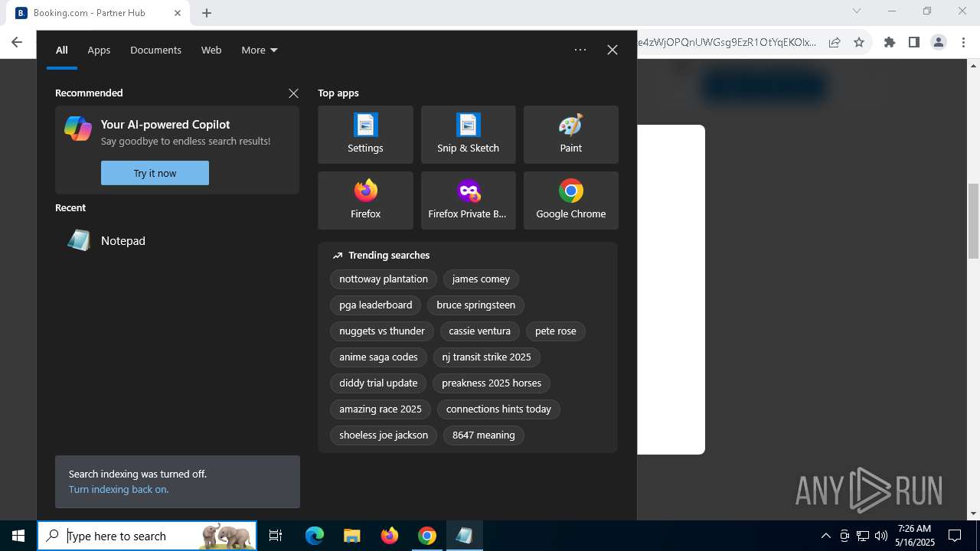Click Turn indexing back on link
980x551 pixels.
coord(119,489)
